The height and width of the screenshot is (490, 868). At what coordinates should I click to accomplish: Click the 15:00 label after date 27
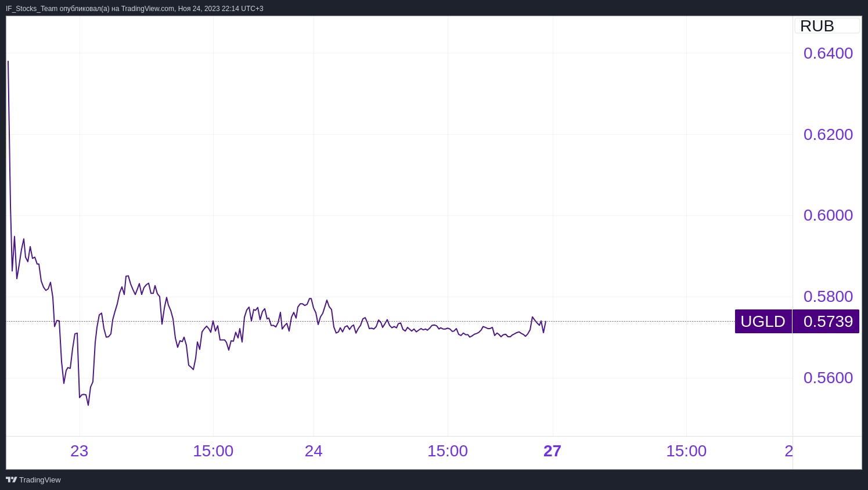tap(686, 451)
